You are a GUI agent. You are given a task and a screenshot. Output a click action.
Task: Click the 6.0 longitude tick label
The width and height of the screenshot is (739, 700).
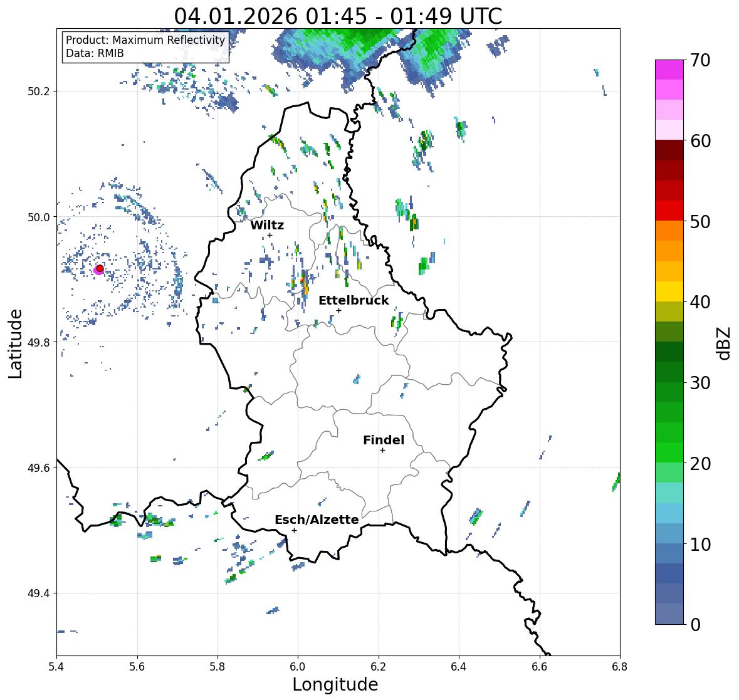click(298, 667)
